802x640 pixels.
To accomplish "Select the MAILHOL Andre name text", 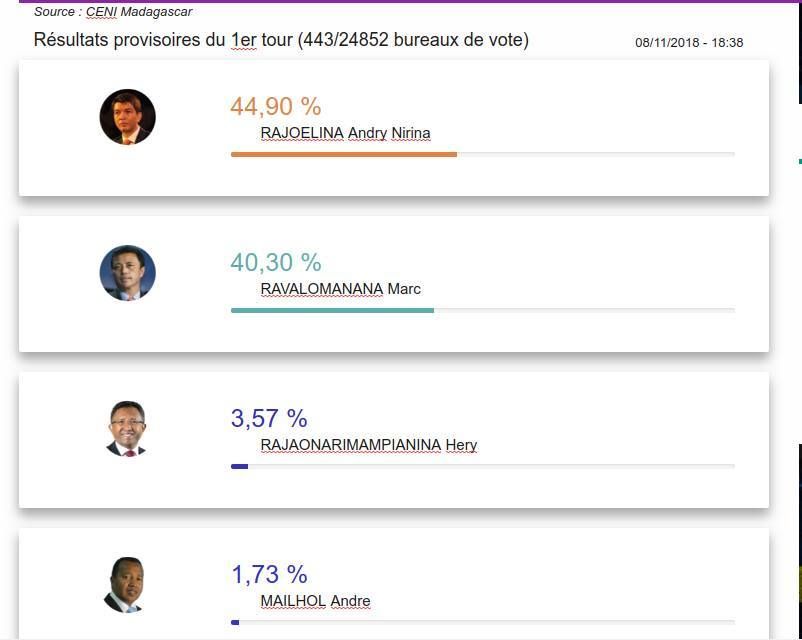I will click(315, 601).
